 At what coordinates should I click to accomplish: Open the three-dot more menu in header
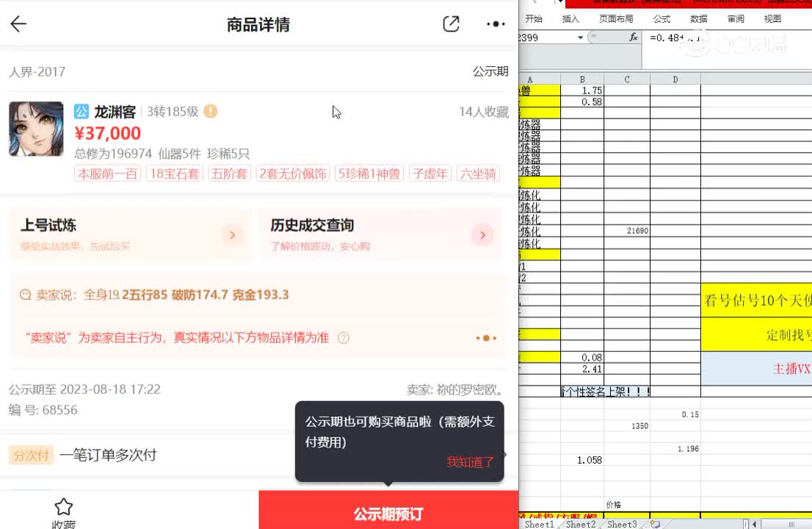click(496, 24)
